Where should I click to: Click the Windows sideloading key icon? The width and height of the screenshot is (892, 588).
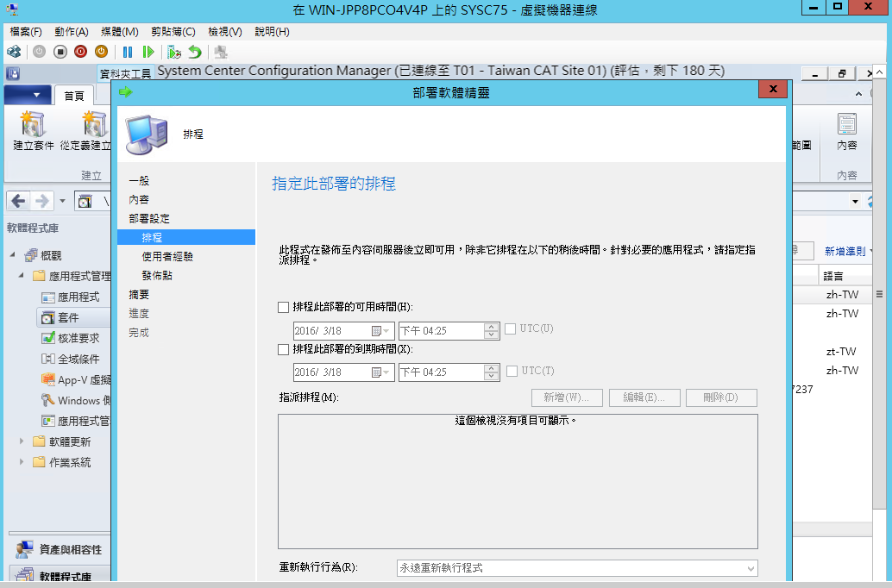(x=47, y=400)
